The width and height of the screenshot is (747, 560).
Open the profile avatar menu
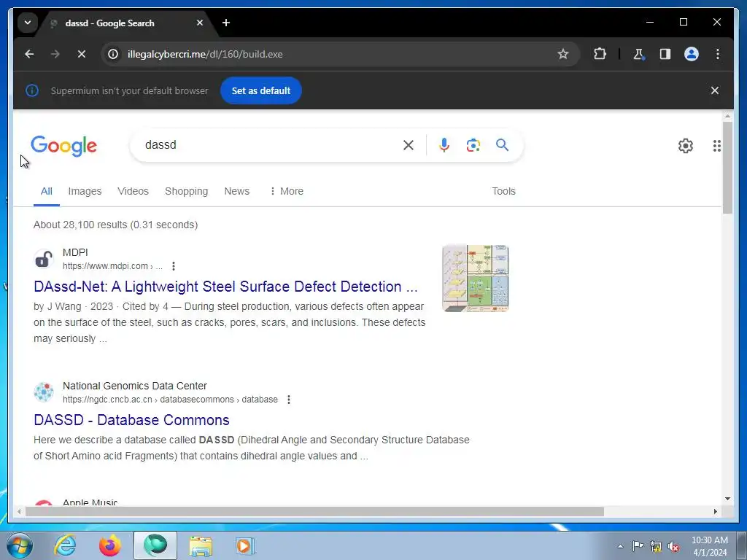pyautogui.click(x=692, y=54)
